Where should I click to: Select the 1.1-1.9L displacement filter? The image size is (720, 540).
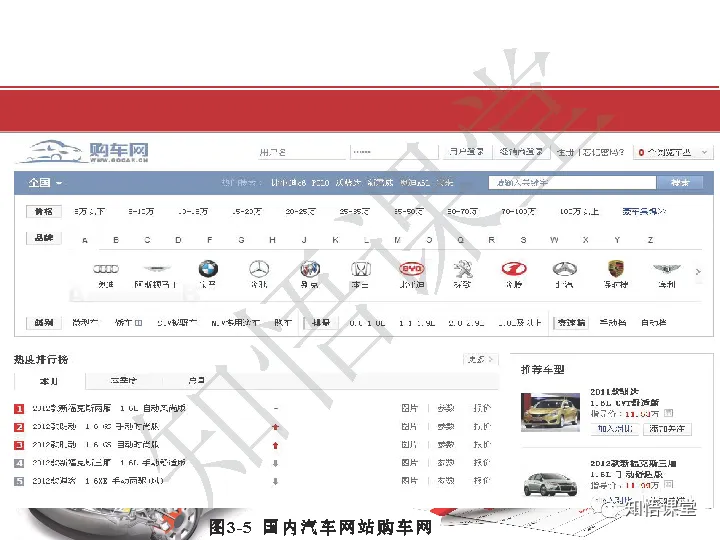tap(417, 323)
